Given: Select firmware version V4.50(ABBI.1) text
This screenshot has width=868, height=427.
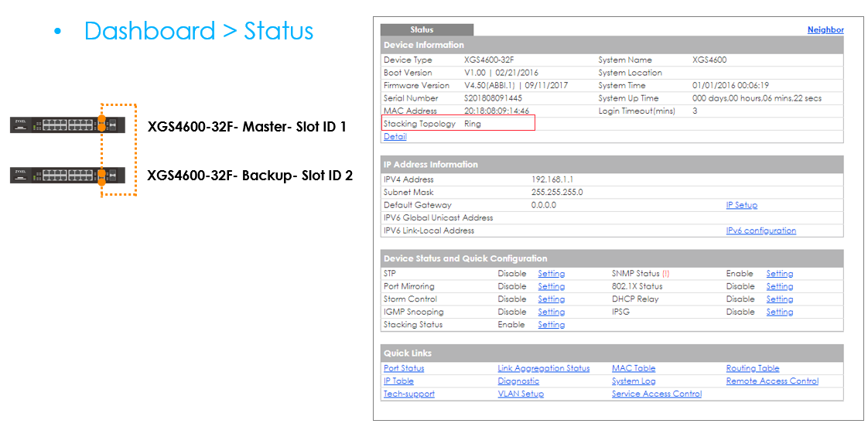Looking at the screenshot, I should point(490,85).
